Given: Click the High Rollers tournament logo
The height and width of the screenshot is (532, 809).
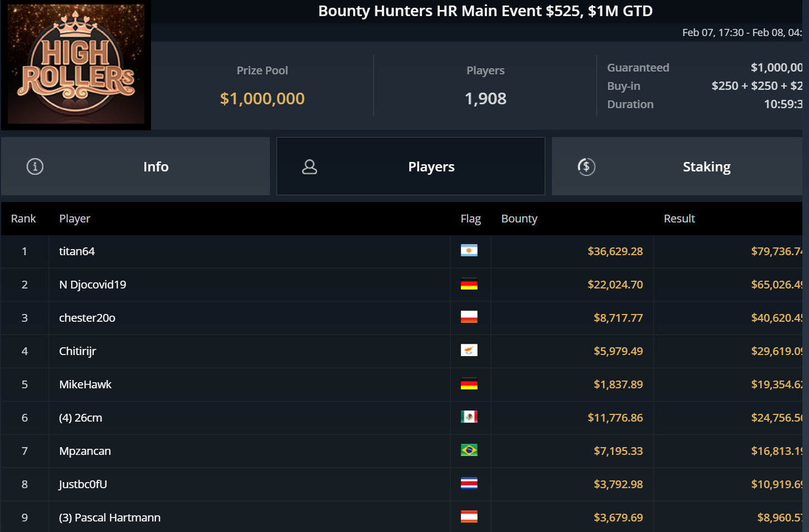Looking at the screenshot, I should click(76, 64).
